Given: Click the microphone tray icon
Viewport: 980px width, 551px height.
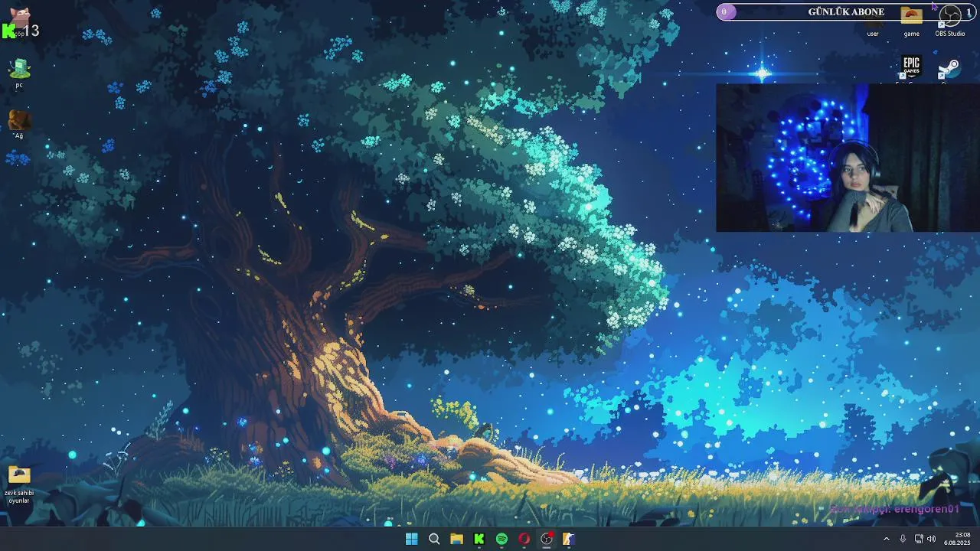Looking at the screenshot, I should [903, 539].
